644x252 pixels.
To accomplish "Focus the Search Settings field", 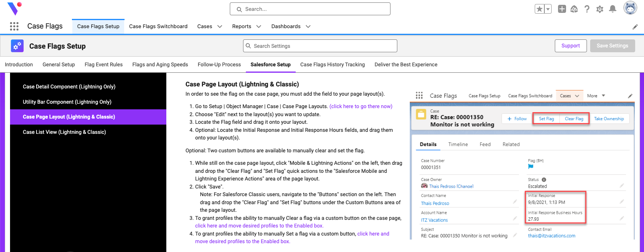I will (320, 46).
